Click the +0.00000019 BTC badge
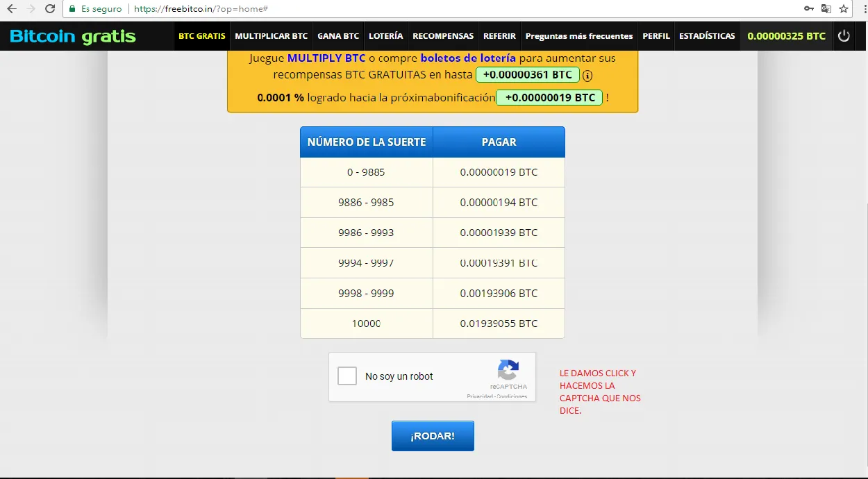The height and width of the screenshot is (479, 868). coord(550,98)
